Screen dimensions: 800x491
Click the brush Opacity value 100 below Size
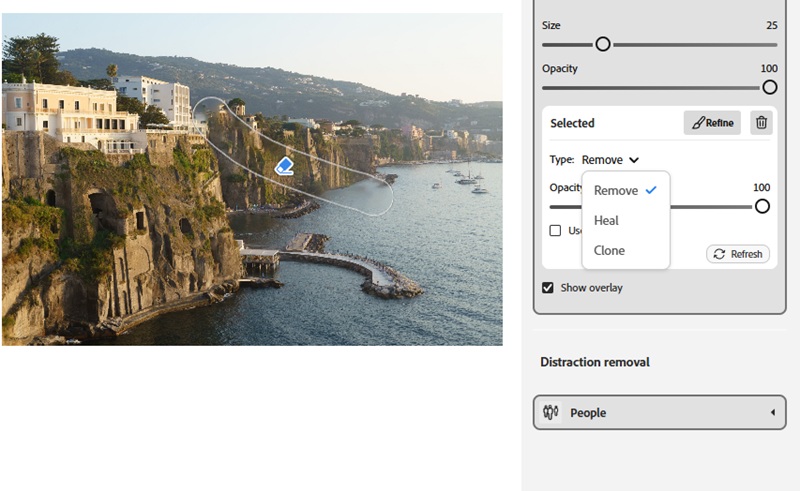point(769,68)
